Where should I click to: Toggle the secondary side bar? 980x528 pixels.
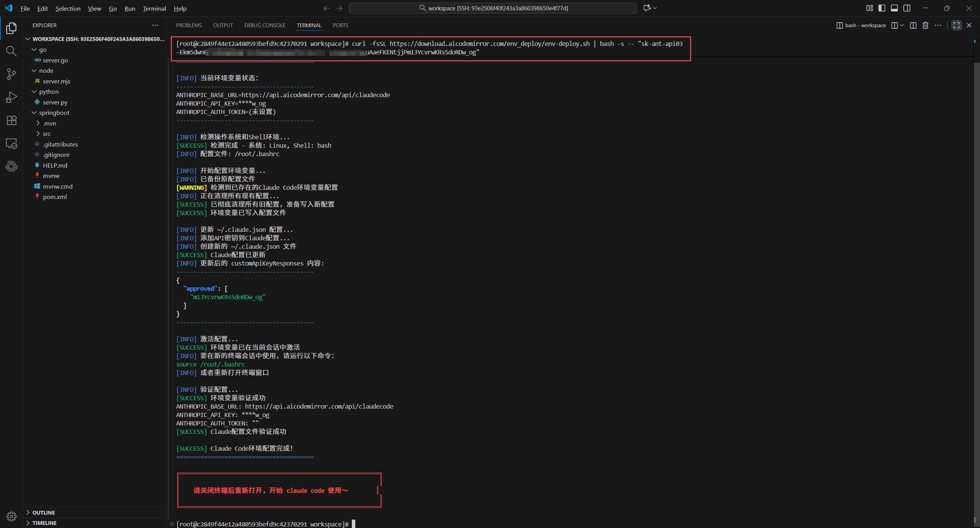(x=907, y=8)
